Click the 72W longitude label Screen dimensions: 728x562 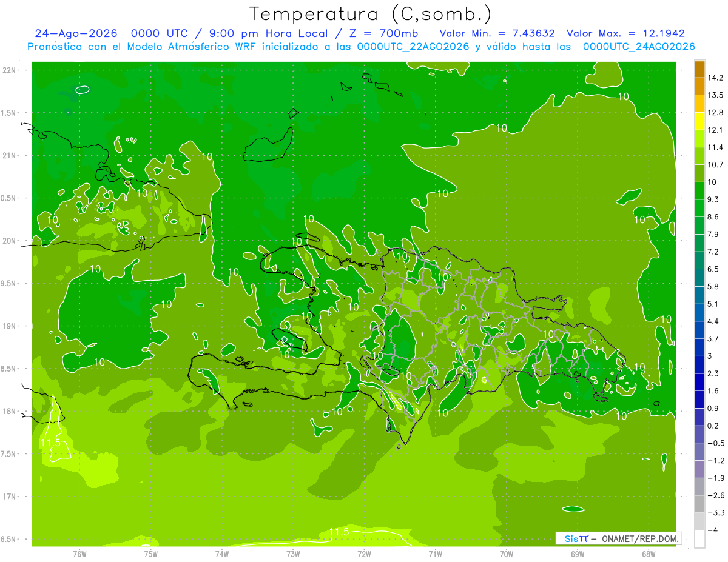(364, 554)
